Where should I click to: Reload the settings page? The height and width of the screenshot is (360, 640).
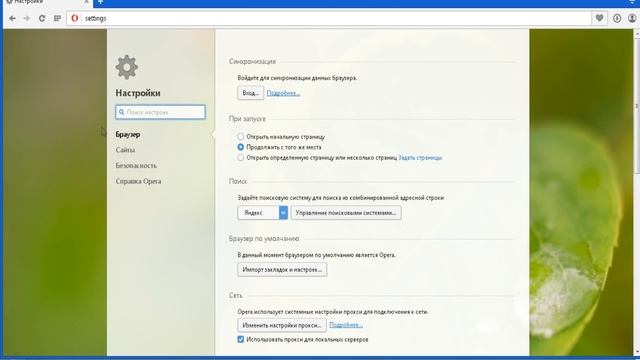pos(42,18)
